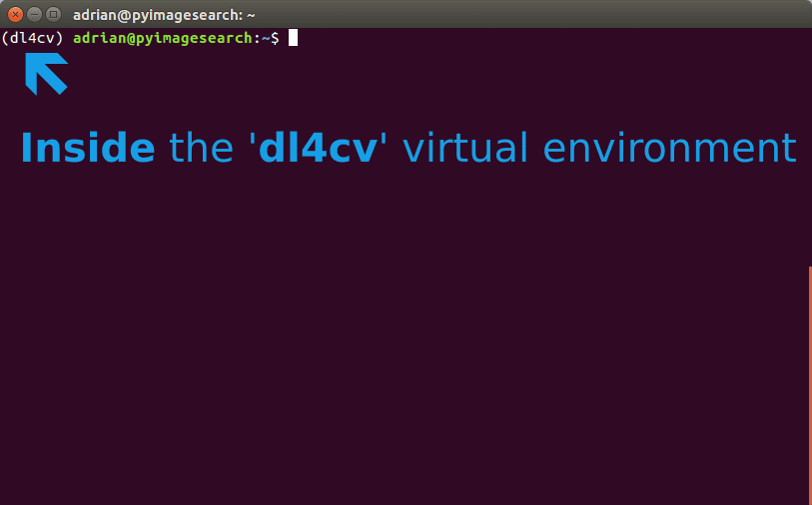Click the word environment in the annotation
Screen dimensions: 812x505
click(669, 148)
